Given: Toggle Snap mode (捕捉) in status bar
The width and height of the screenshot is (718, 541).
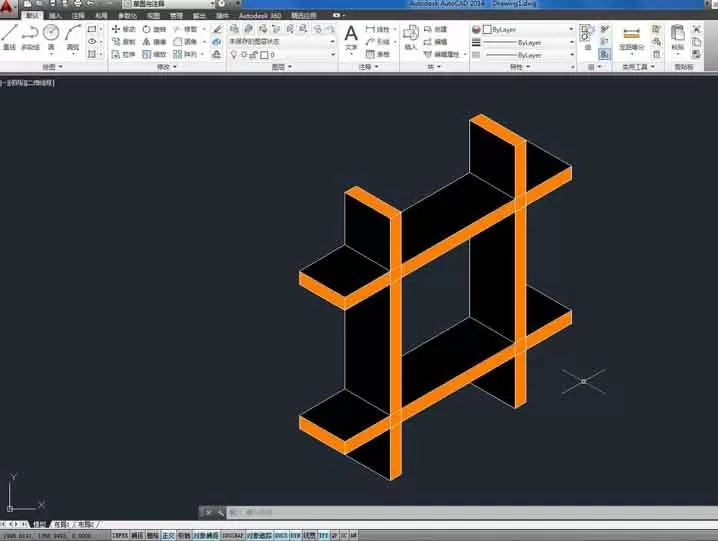Looking at the screenshot, I should coord(137,535).
